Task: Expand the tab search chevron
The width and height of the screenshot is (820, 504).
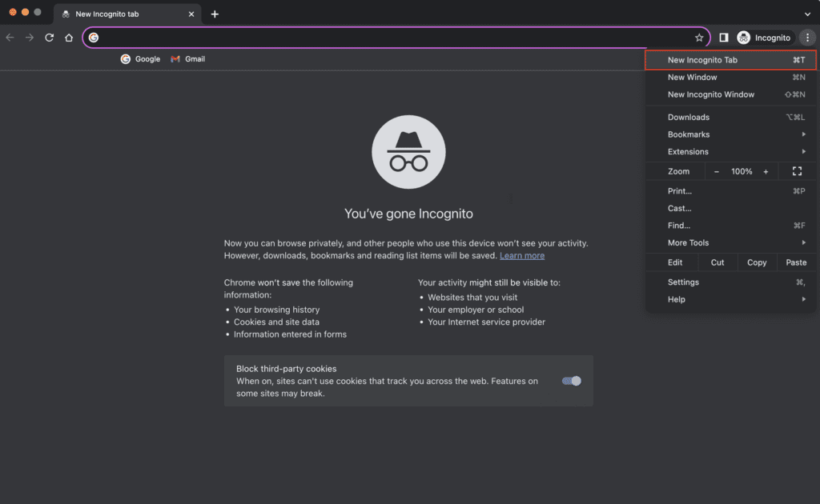Action: click(807, 14)
